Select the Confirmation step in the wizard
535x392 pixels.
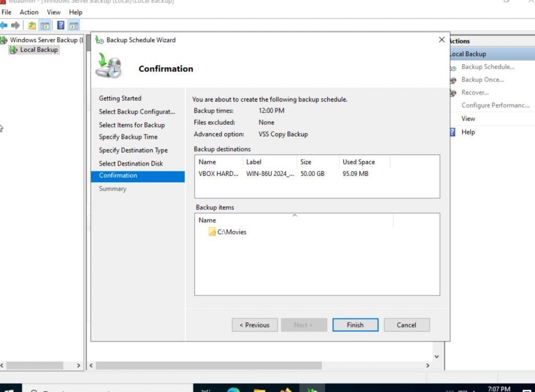pos(117,176)
